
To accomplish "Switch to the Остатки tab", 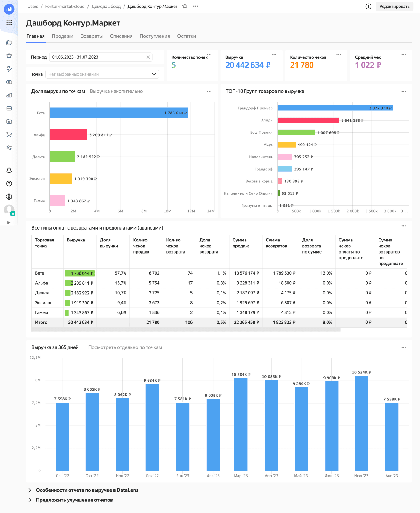I will point(187,36).
